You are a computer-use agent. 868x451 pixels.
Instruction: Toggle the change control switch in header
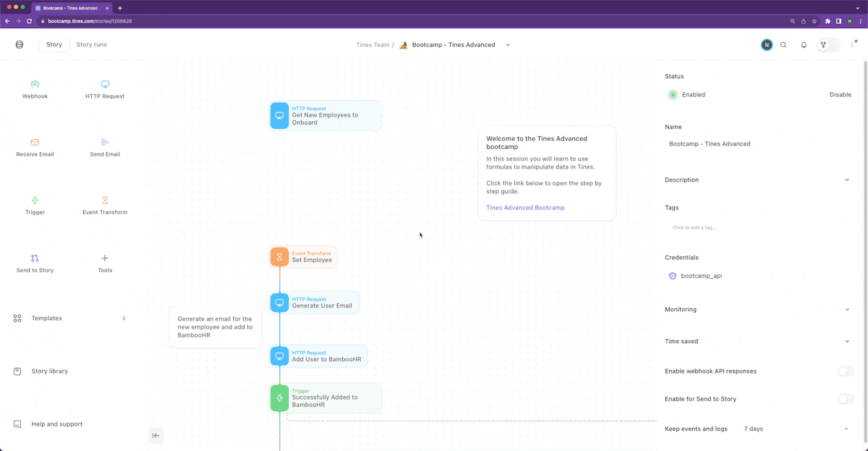click(829, 45)
